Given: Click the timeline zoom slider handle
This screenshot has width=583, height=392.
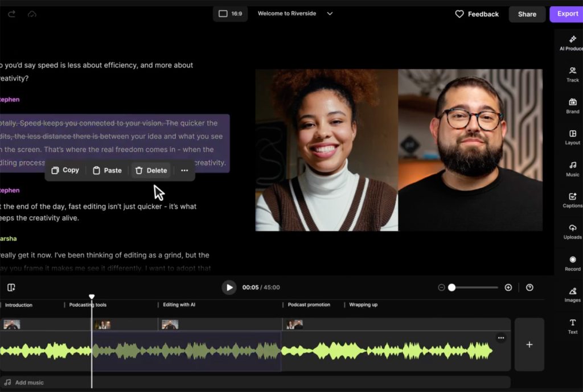Looking at the screenshot, I should 451,288.
